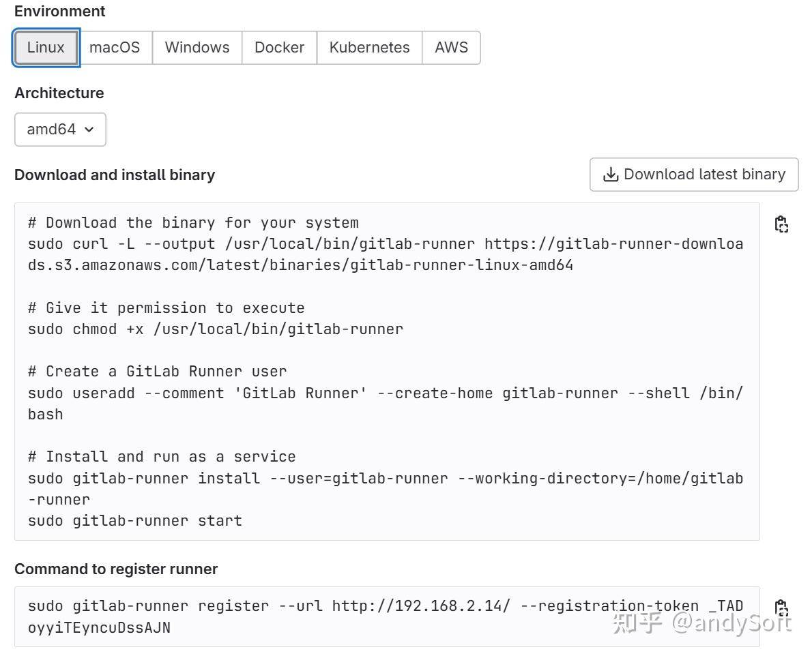The width and height of the screenshot is (812, 658).
Task: Copy the register runner command to clipboard
Action: click(x=781, y=608)
